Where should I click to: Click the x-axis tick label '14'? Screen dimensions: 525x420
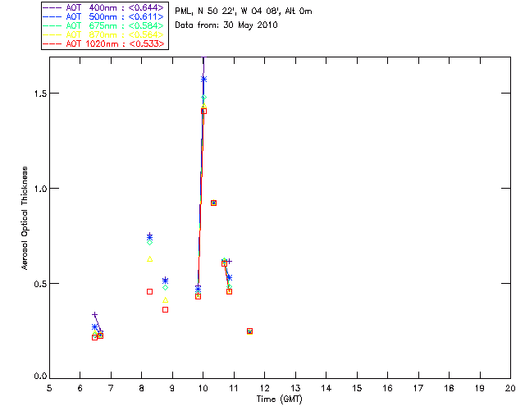click(x=326, y=388)
